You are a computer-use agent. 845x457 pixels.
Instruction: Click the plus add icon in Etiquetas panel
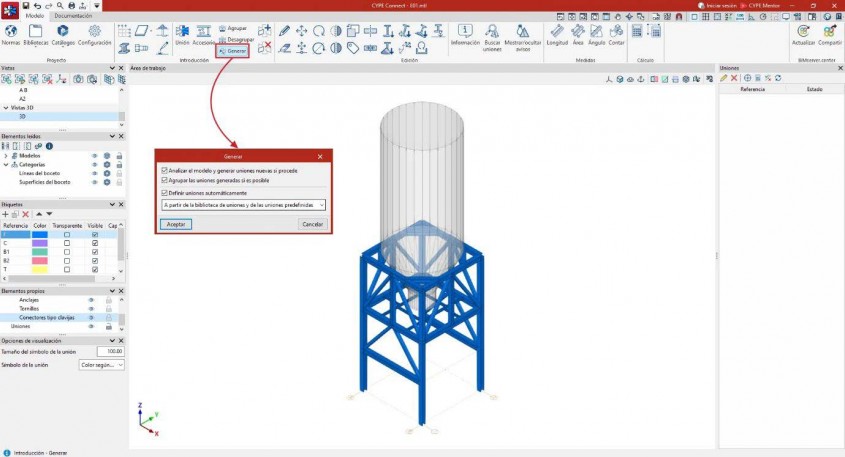[5, 214]
